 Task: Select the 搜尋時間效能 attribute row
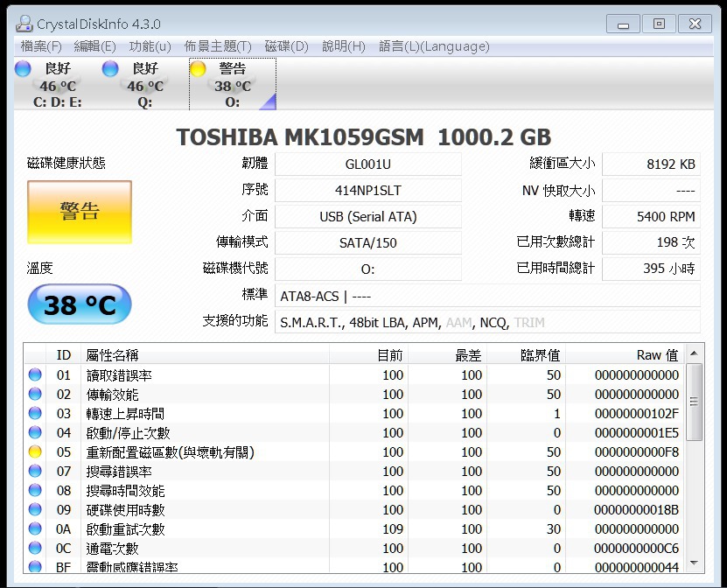tap(354, 490)
